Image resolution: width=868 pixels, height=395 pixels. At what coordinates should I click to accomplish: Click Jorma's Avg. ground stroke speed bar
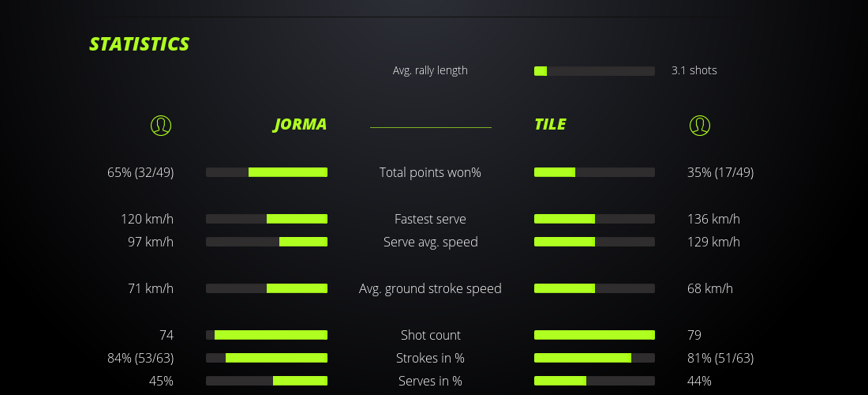[267, 288]
